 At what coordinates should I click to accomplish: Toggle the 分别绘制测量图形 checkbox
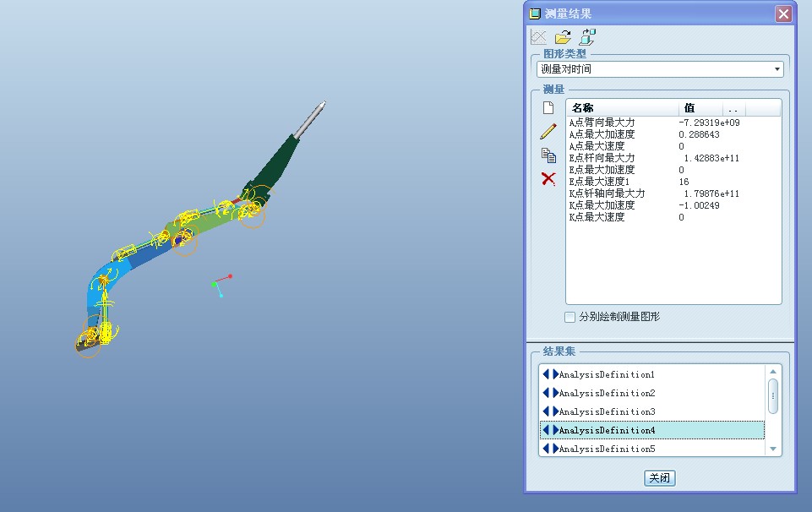click(569, 317)
